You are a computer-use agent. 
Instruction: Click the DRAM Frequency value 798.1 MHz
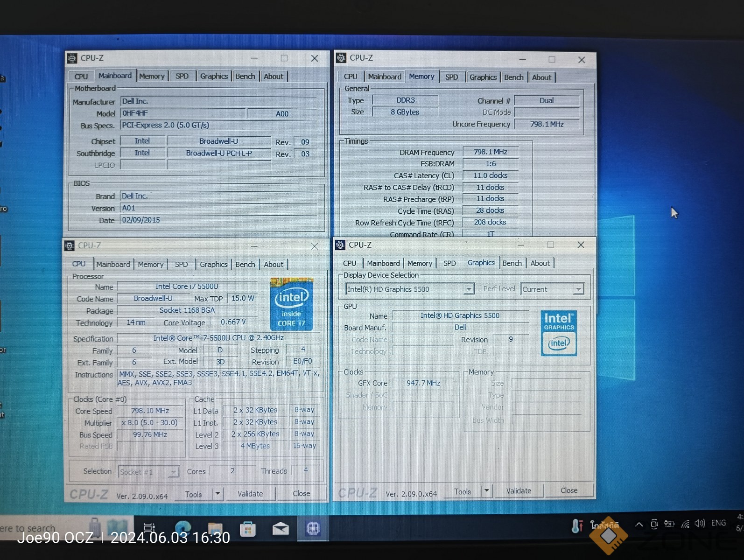[x=491, y=152]
